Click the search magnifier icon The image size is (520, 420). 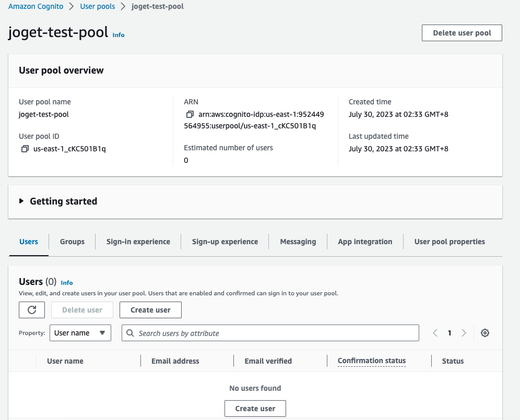click(131, 333)
